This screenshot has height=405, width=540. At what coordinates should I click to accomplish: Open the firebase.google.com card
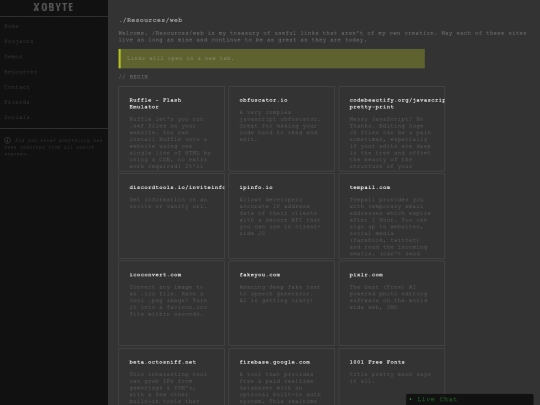(281, 377)
